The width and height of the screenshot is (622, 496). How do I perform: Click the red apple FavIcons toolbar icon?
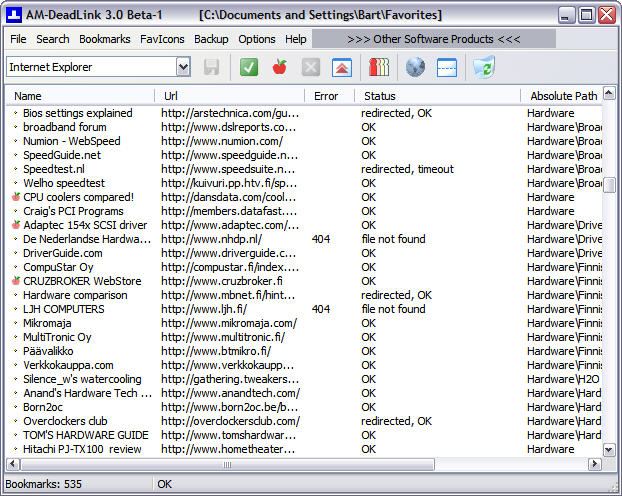pyautogui.click(x=280, y=67)
